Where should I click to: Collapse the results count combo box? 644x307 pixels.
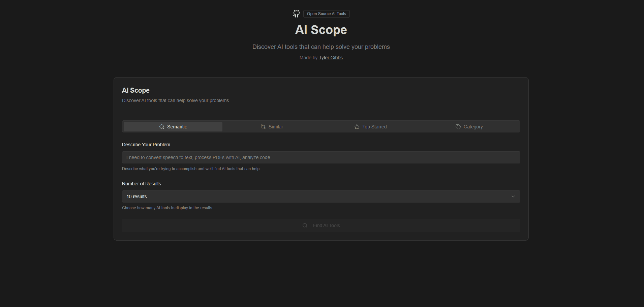[x=321, y=196]
